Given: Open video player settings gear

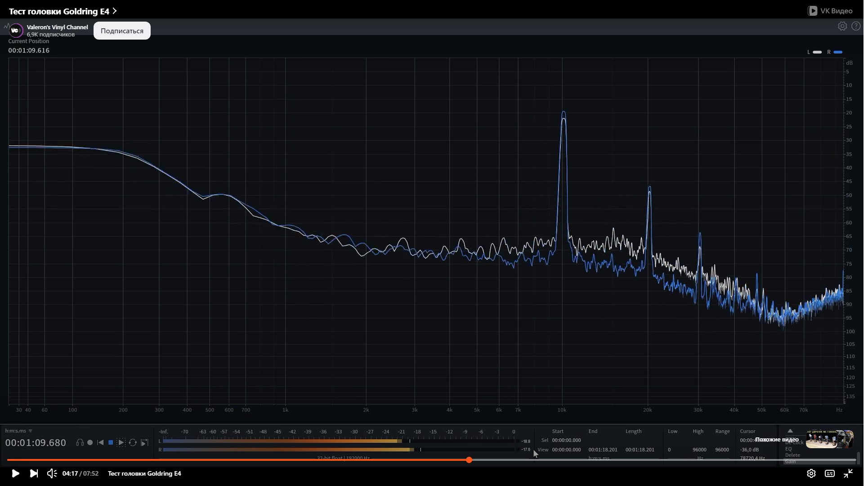Looking at the screenshot, I should [x=811, y=473].
